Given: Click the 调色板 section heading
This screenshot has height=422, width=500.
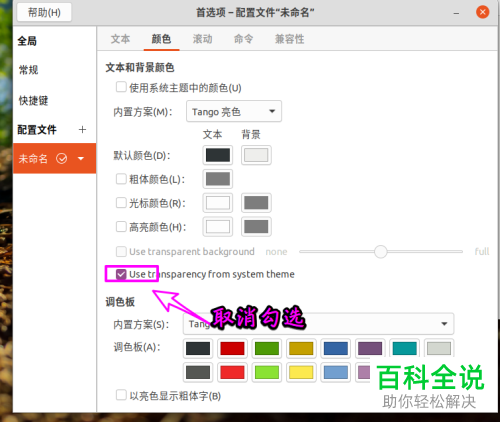Looking at the screenshot, I should coord(120,302).
